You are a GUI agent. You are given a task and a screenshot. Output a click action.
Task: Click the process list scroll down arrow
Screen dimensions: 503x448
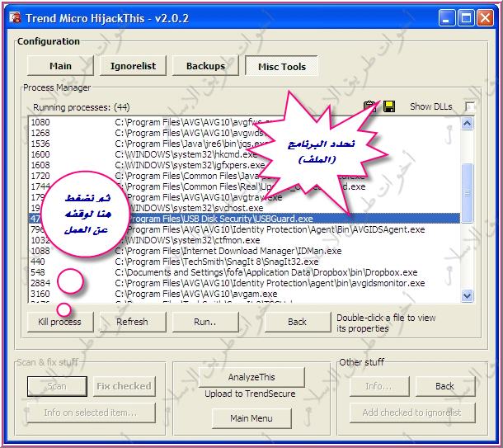tap(467, 295)
